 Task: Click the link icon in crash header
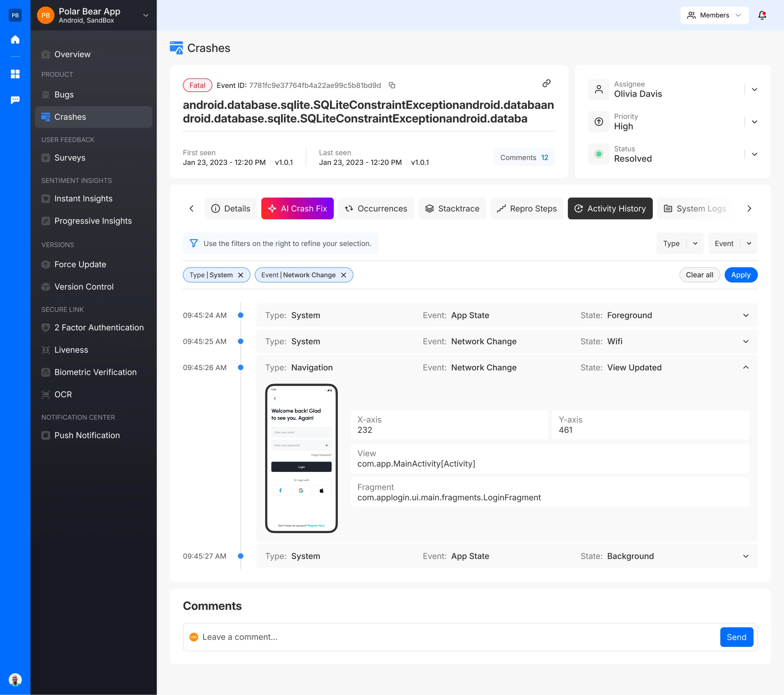pyautogui.click(x=547, y=83)
